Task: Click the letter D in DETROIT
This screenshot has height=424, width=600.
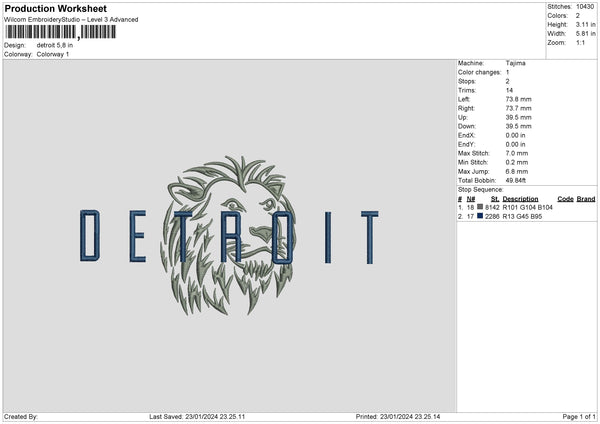Action: [90, 236]
